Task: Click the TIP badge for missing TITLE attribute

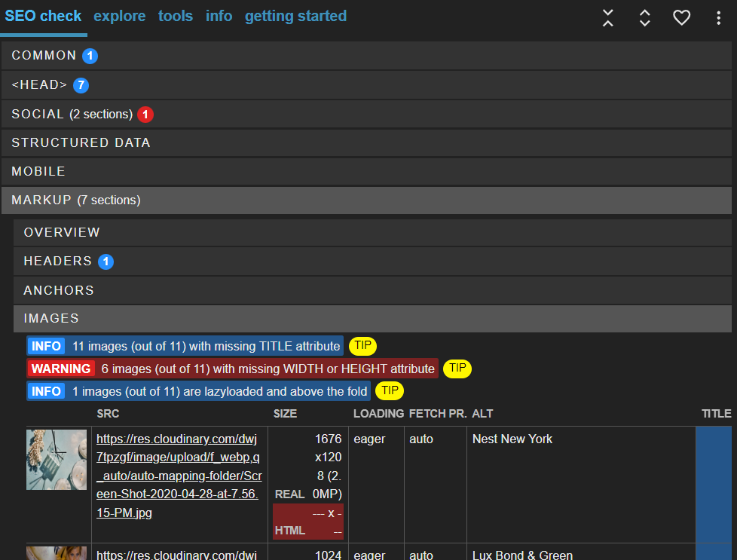Action: point(362,346)
